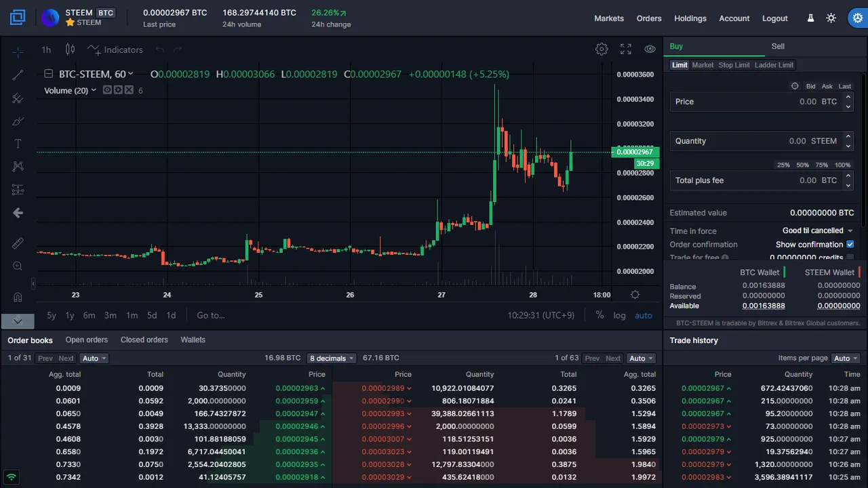The height and width of the screenshot is (488, 868).
Task: Select the brush drawing tool
Action: [x=18, y=121]
